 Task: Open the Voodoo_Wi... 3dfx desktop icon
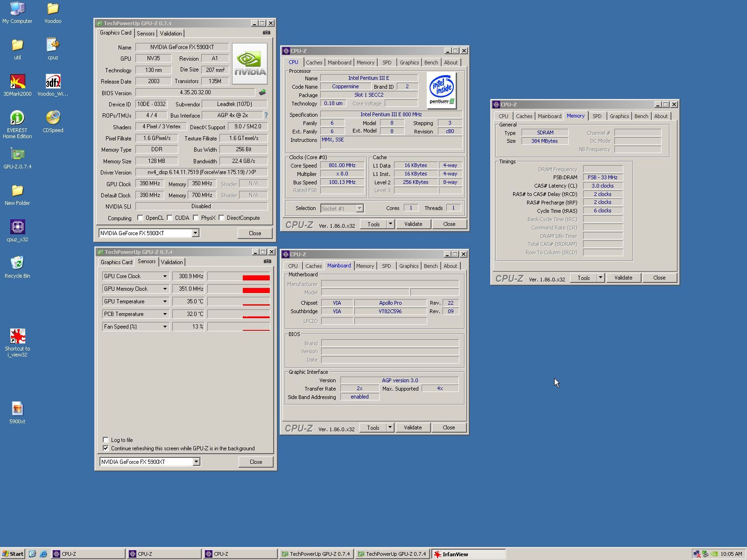pos(53,82)
